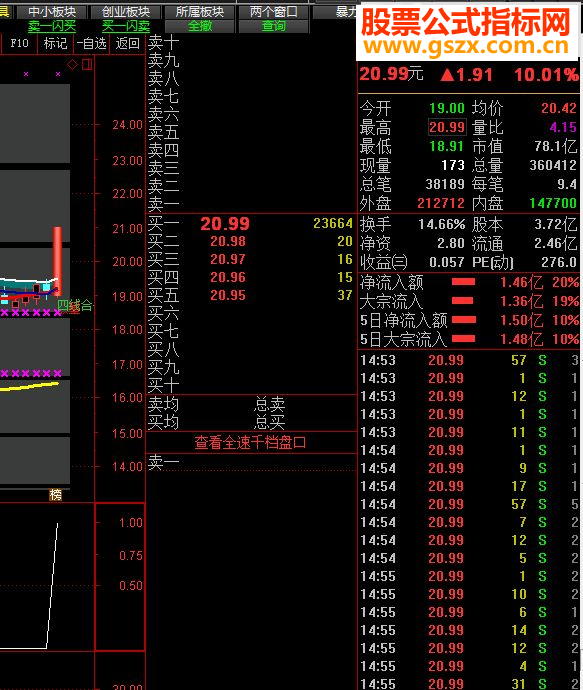Click the 买十 order book row label

(x=163, y=386)
